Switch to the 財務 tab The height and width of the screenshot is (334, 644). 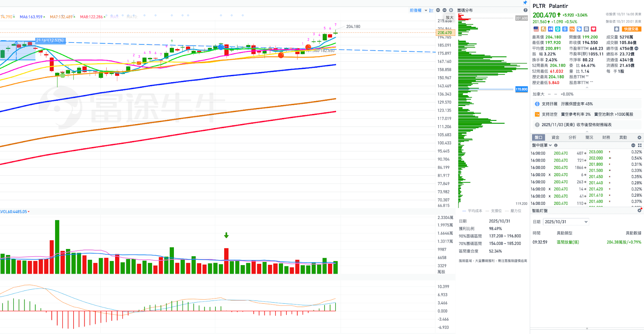[606, 137]
